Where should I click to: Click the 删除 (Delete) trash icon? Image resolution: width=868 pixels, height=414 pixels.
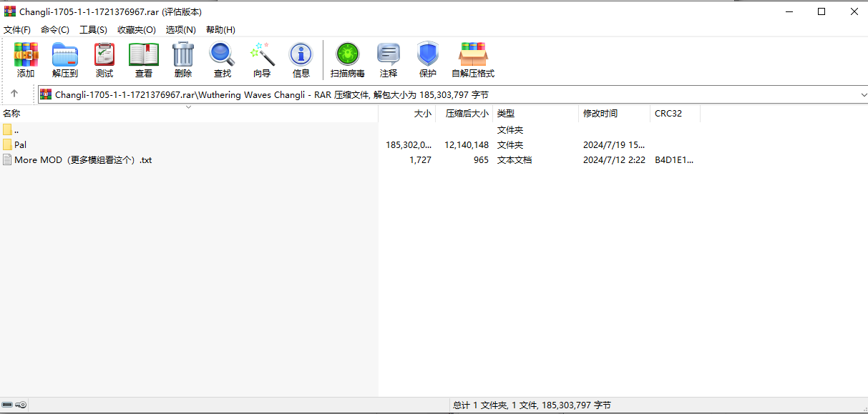pos(183,54)
